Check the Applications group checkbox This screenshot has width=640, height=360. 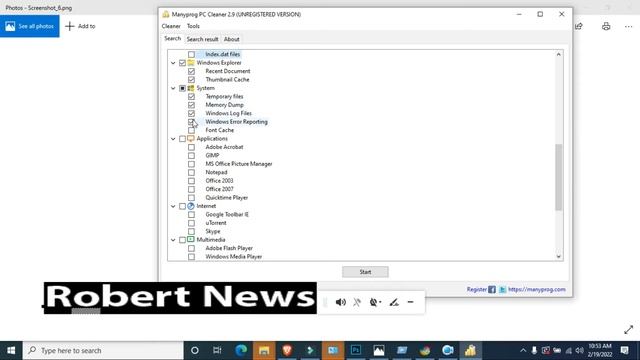(182, 139)
